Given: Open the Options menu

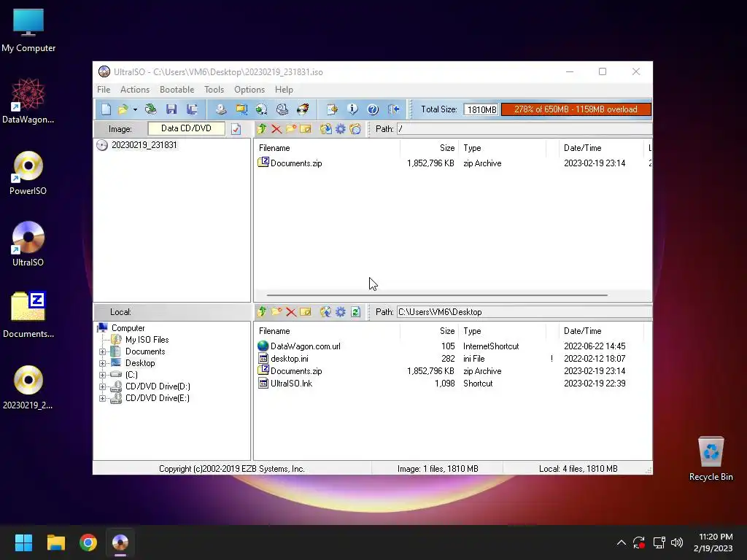Looking at the screenshot, I should tap(249, 90).
